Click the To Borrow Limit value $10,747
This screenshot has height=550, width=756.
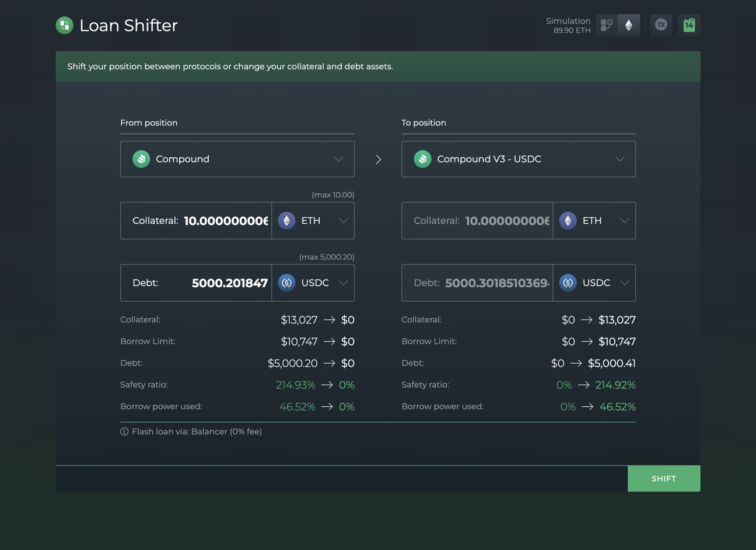pyautogui.click(x=617, y=342)
